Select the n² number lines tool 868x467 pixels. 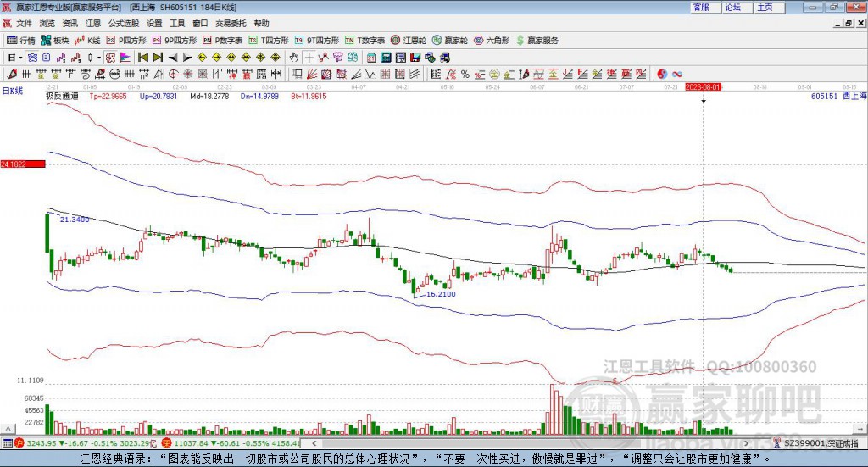coord(144,74)
